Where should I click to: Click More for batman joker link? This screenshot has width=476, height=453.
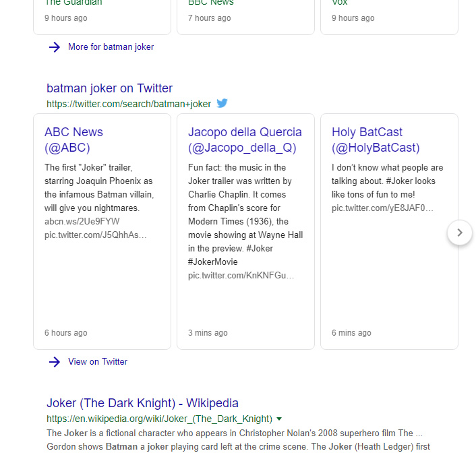point(111,47)
